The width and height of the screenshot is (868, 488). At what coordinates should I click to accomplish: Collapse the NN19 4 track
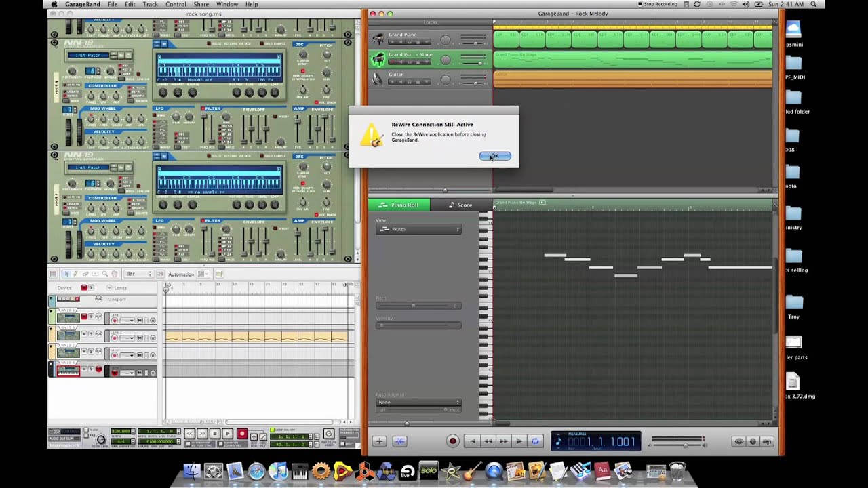[x=51, y=364]
